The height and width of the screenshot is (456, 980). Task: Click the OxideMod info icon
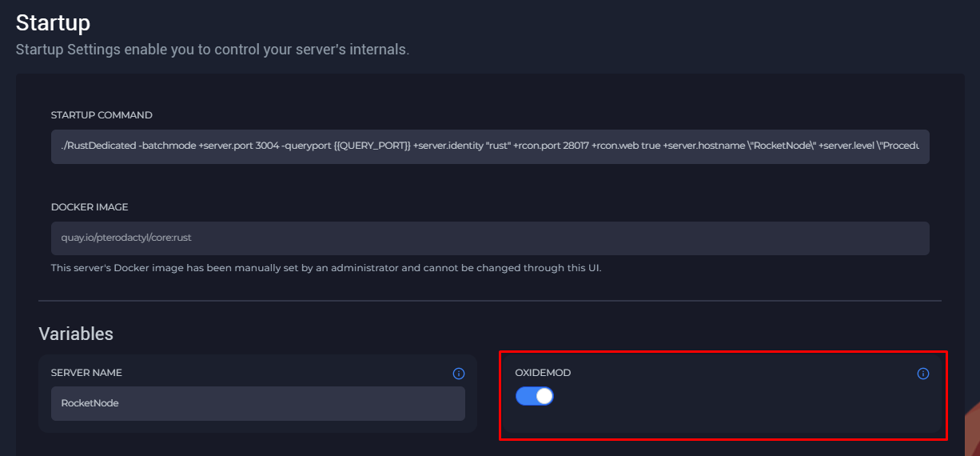coord(923,374)
